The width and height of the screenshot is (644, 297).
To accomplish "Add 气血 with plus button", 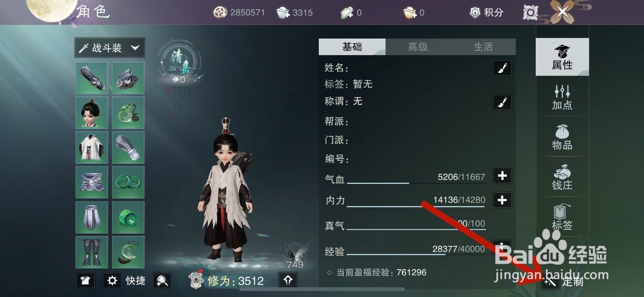I will (502, 176).
